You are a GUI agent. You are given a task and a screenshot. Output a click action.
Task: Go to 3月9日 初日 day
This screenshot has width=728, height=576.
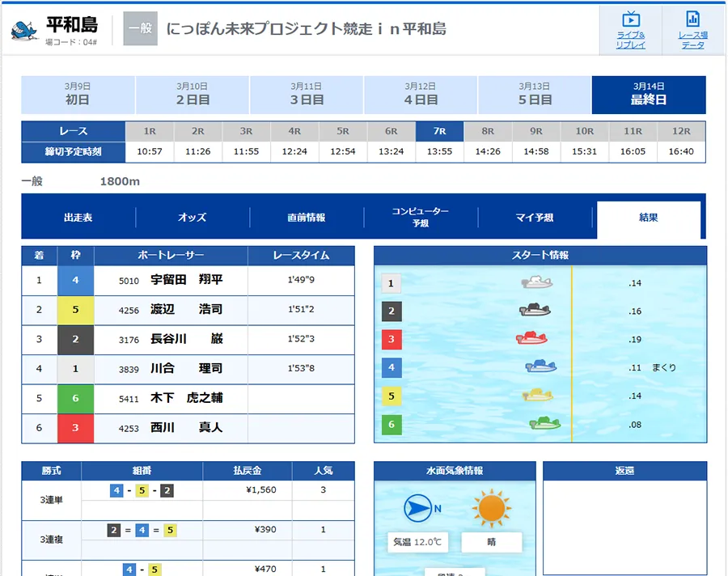(x=78, y=95)
